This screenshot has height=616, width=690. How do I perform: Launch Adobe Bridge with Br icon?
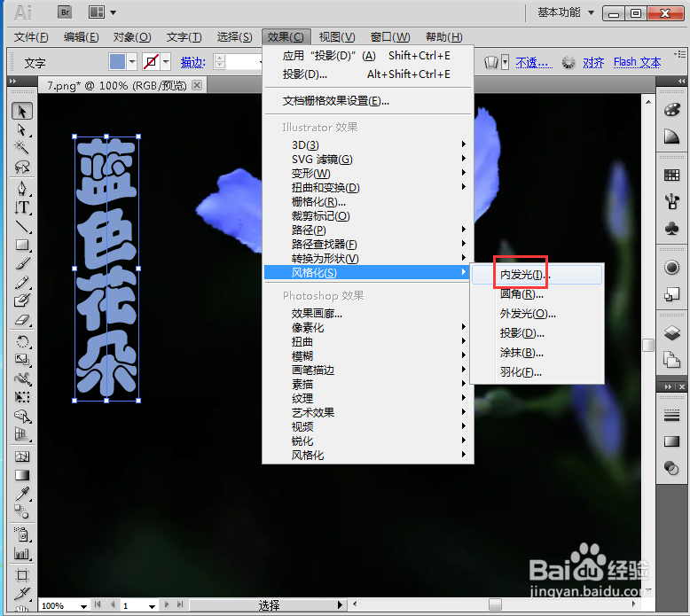coord(65,12)
